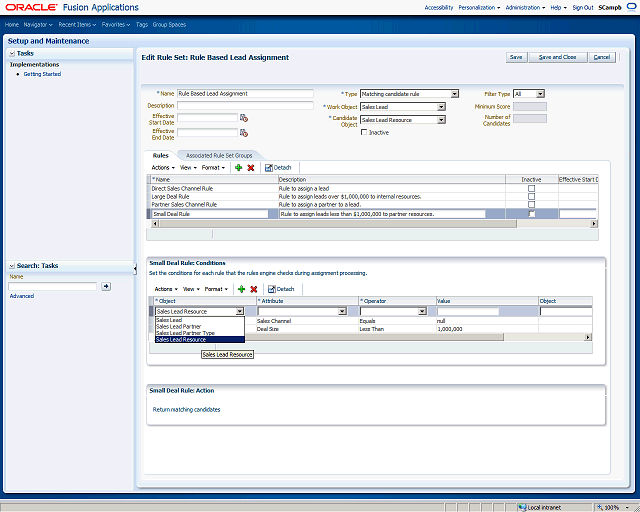Select the Large Deal Rule row

(372, 196)
